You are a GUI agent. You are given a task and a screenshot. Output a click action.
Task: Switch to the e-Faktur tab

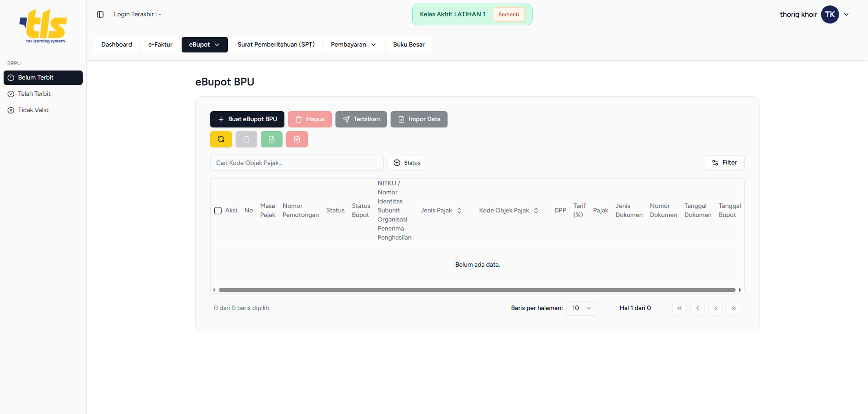(160, 45)
